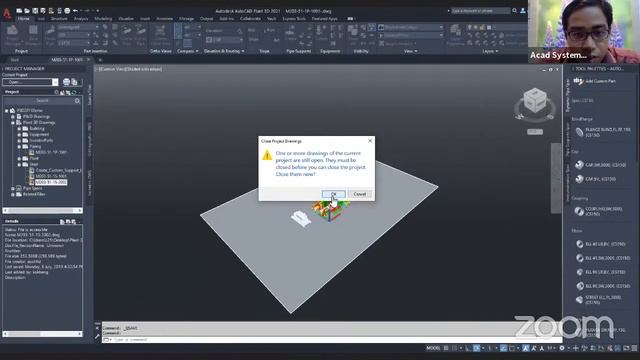Viewport: 640px width, 360px height.
Task: Select the first ELL 90 elbow tool
Action: 600,272
